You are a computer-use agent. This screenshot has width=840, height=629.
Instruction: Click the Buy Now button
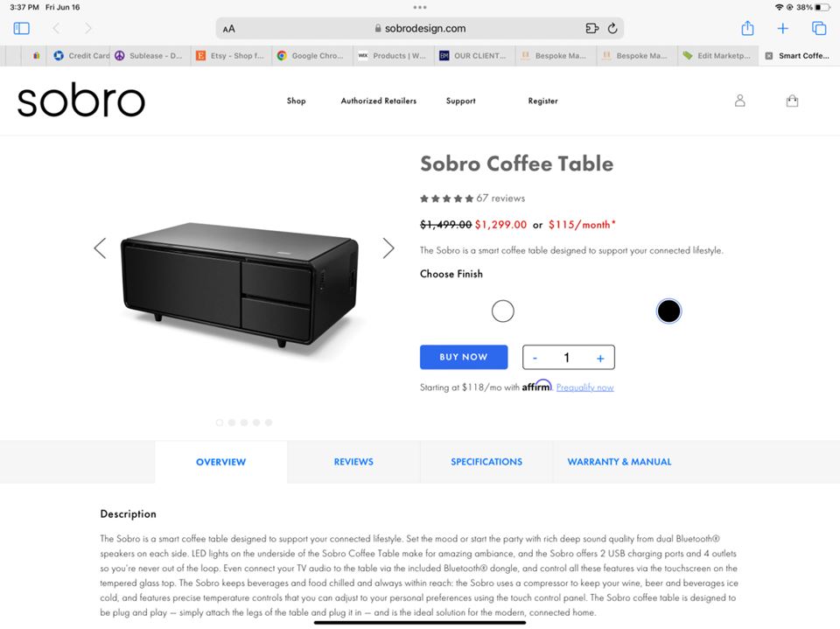[x=464, y=357]
